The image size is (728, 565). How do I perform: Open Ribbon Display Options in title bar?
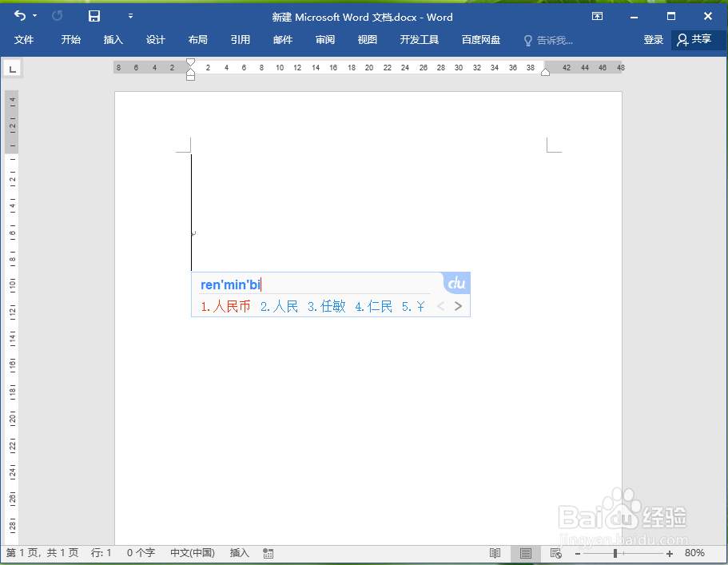[597, 15]
